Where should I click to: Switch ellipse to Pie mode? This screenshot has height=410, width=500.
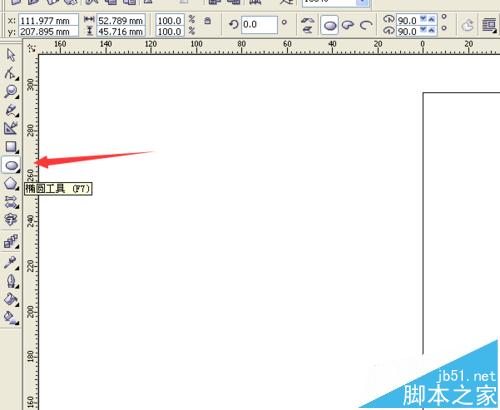(x=348, y=25)
